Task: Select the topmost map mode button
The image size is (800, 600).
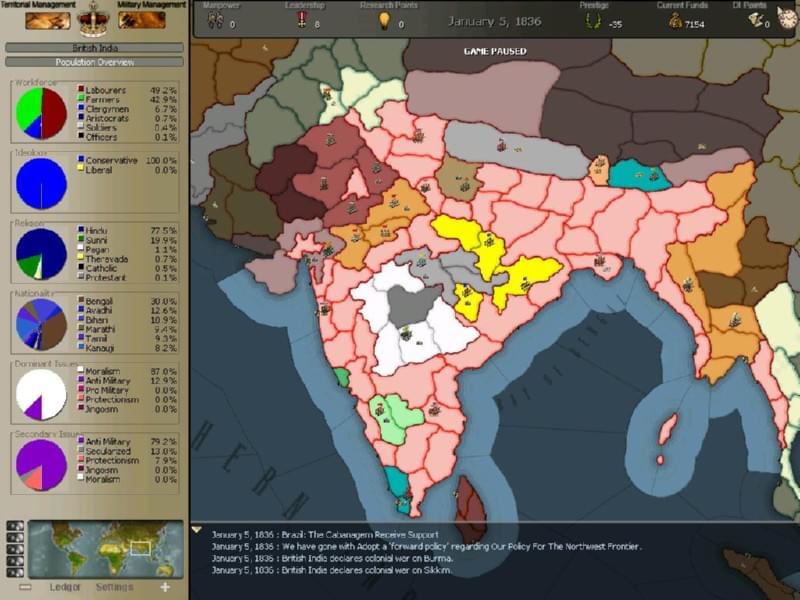Action: click(15, 526)
